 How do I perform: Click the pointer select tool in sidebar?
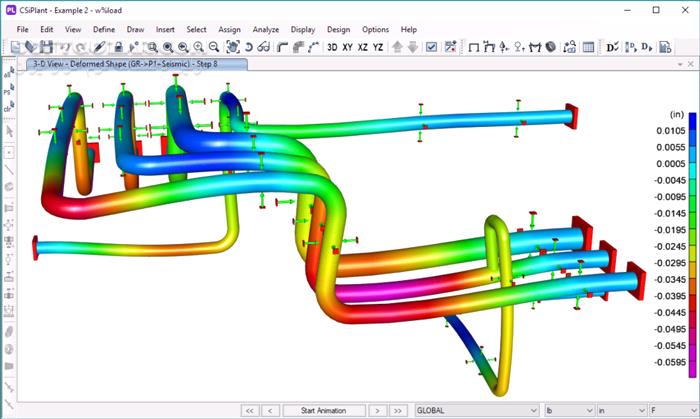[x=9, y=130]
